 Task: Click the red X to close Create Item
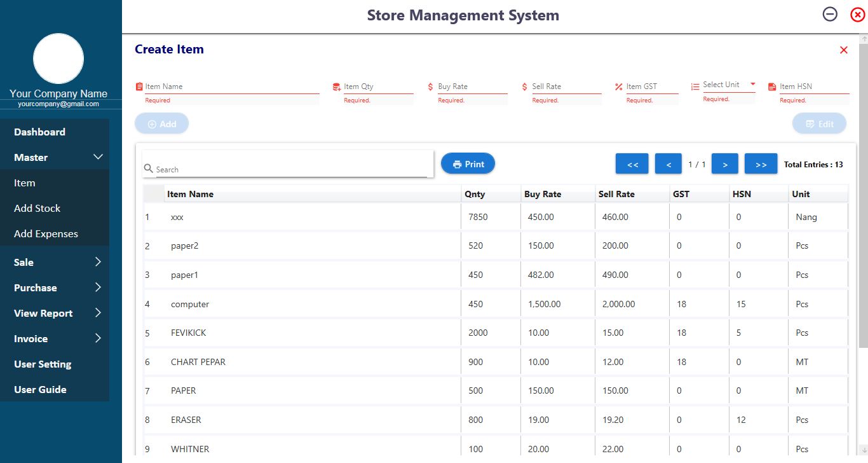[843, 50]
